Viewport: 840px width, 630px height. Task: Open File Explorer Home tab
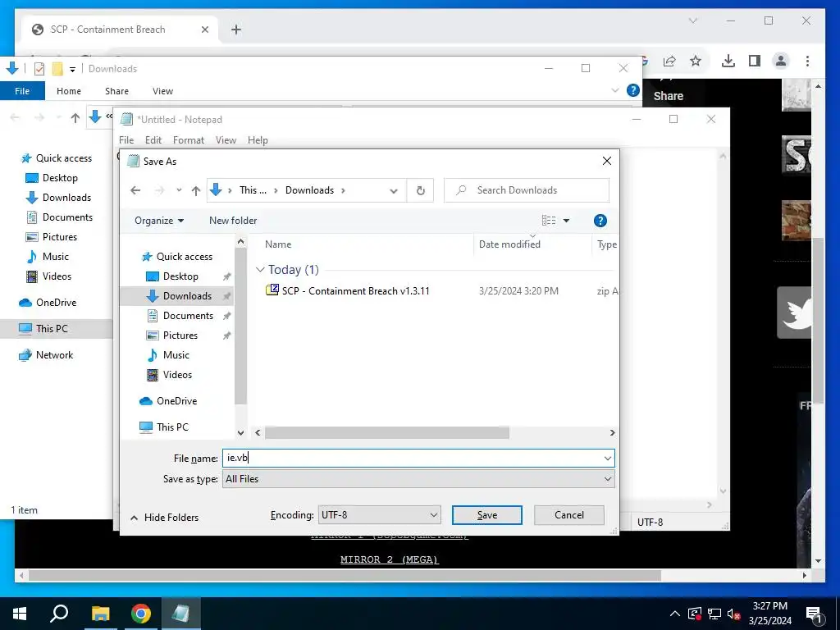pyautogui.click(x=69, y=91)
